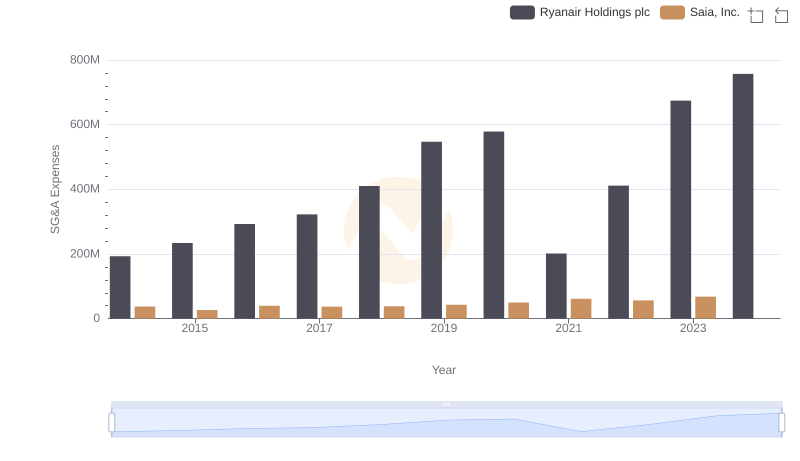
Task: Click the 2020 Ryanair bar
Action: pos(494,225)
